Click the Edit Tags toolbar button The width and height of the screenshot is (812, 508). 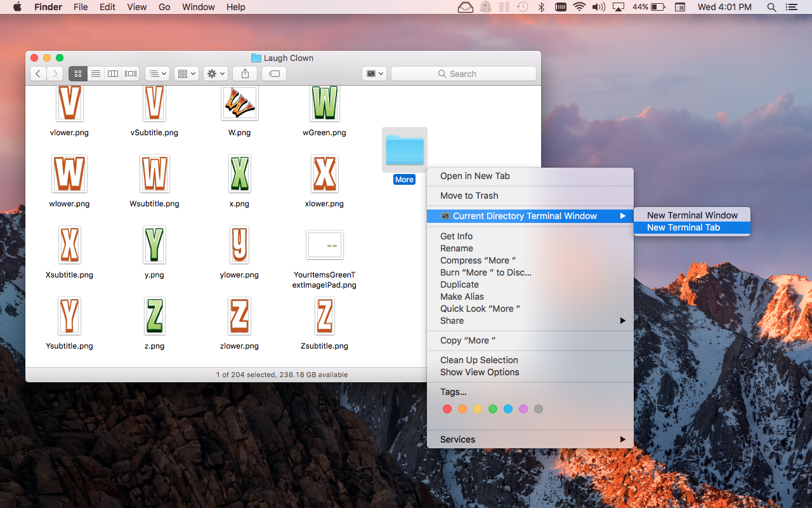click(x=274, y=74)
